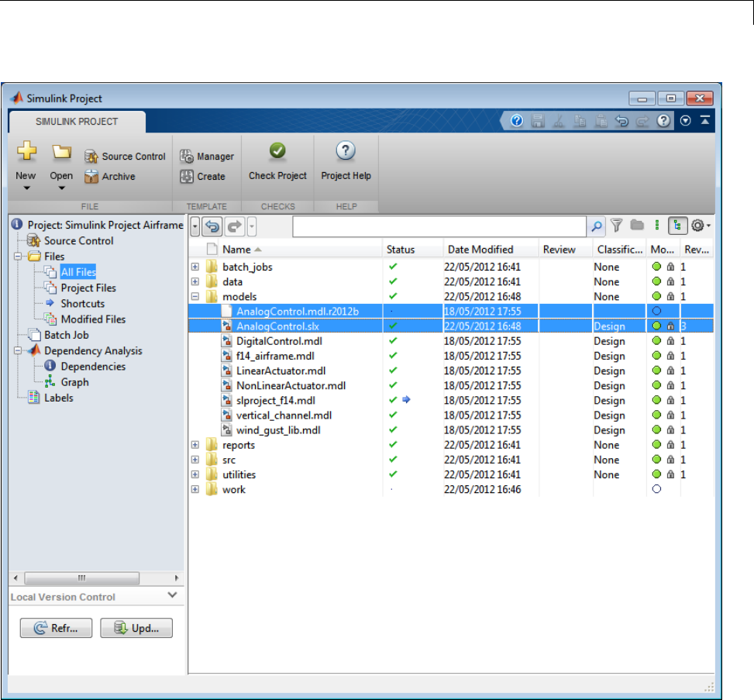Click the Paste icon in quick access bar
754x700 pixels.
click(x=601, y=121)
